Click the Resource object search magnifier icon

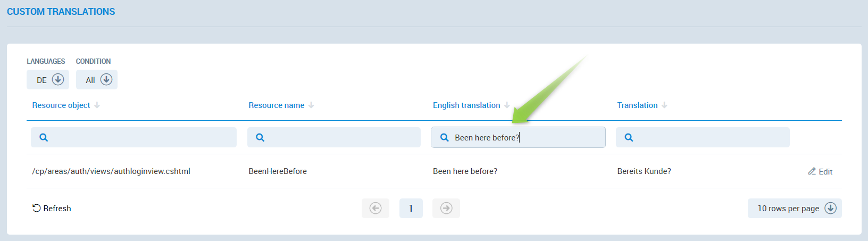click(44, 137)
